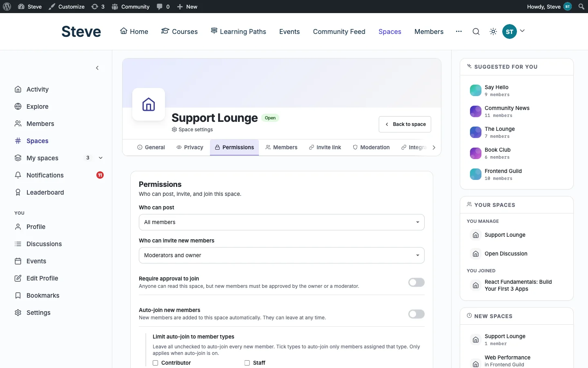Open the header search icon
This screenshot has height=368, width=588.
coord(476,31)
